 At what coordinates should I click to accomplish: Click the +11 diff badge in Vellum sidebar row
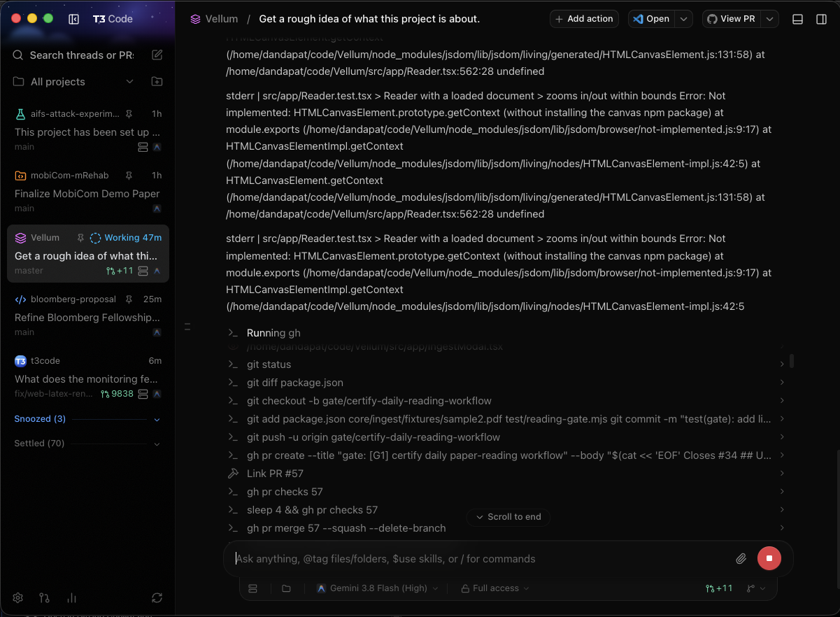(x=120, y=271)
